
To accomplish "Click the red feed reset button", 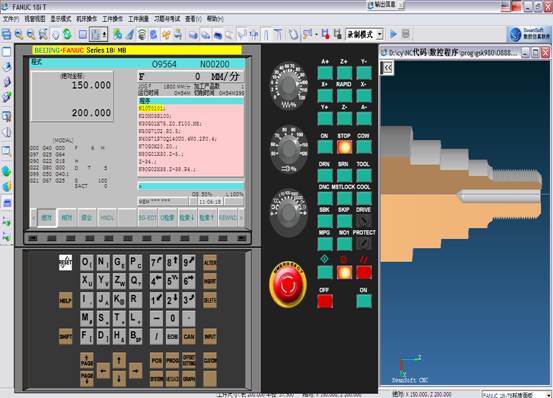I will (364, 273).
